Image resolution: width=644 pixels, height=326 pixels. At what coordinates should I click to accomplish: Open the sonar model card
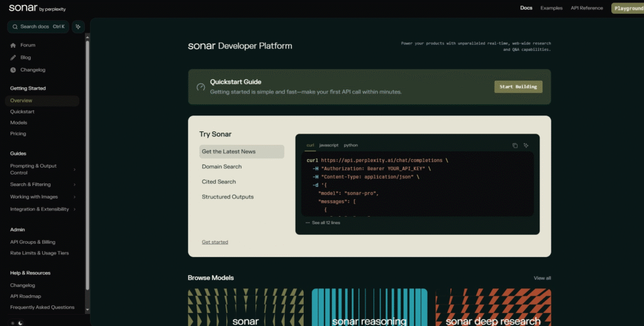tap(246, 308)
